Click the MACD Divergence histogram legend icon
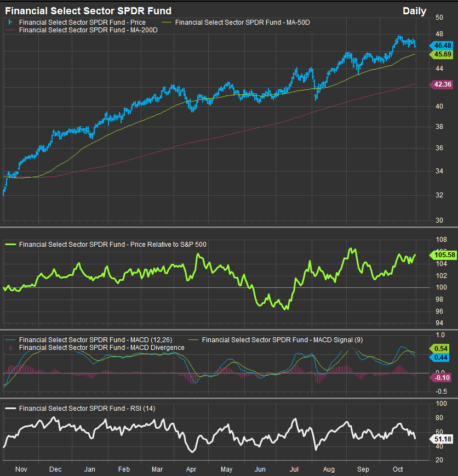 click(x=11, y=348)
